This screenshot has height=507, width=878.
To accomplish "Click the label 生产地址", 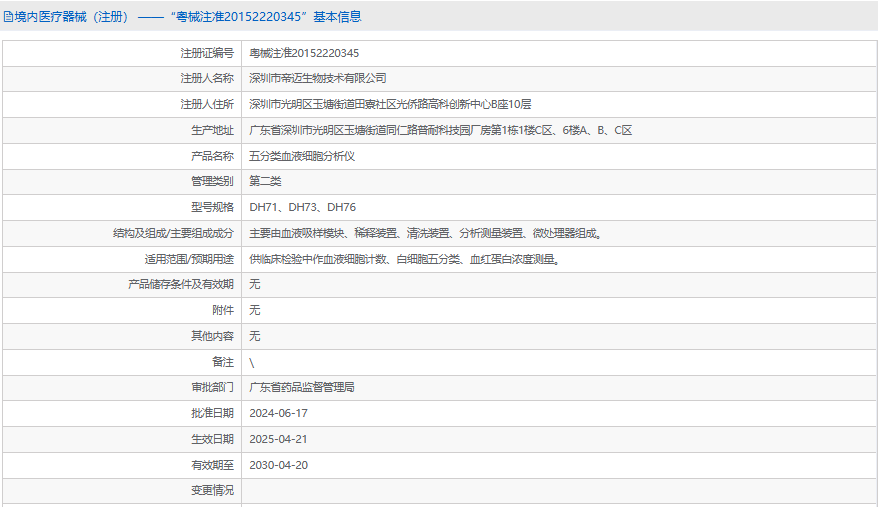I will tap(212, 131).
